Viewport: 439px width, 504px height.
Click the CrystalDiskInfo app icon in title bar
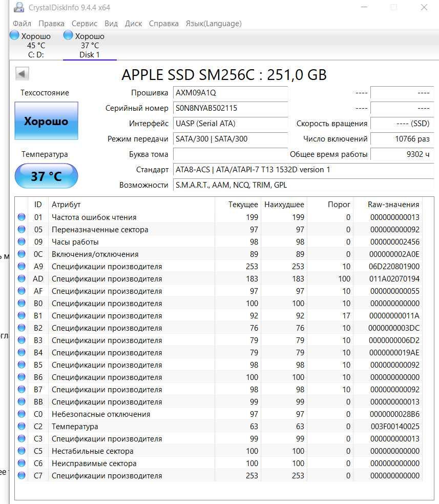tap(18, 7)
